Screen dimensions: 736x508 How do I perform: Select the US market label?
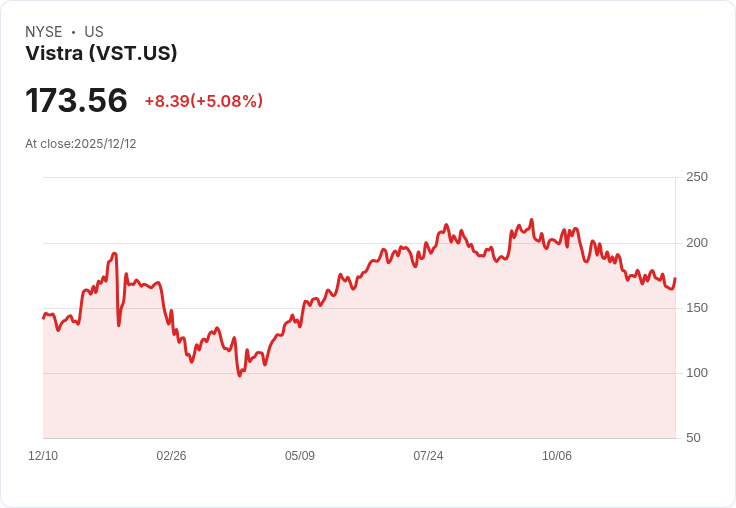94,32
